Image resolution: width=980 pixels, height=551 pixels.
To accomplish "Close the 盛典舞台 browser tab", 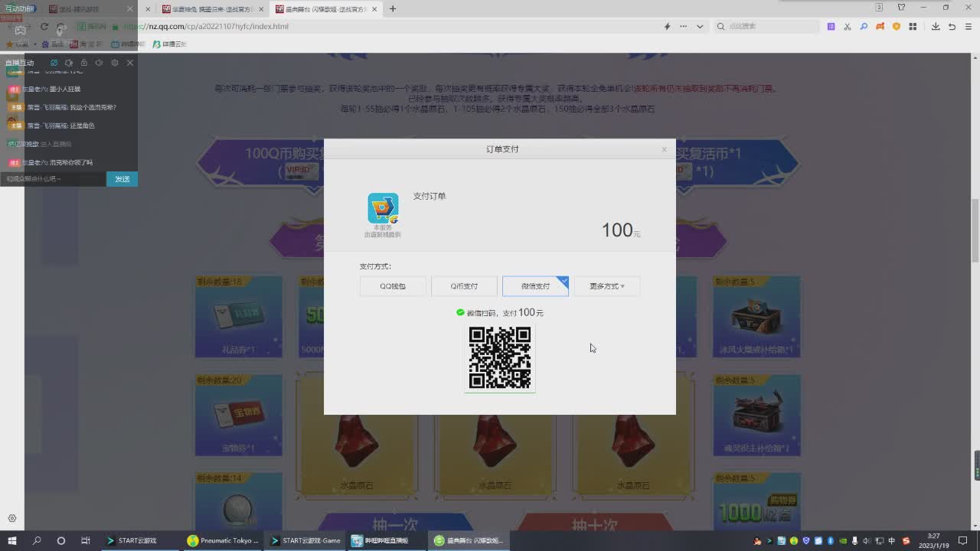I will click(x=374, y=9).
